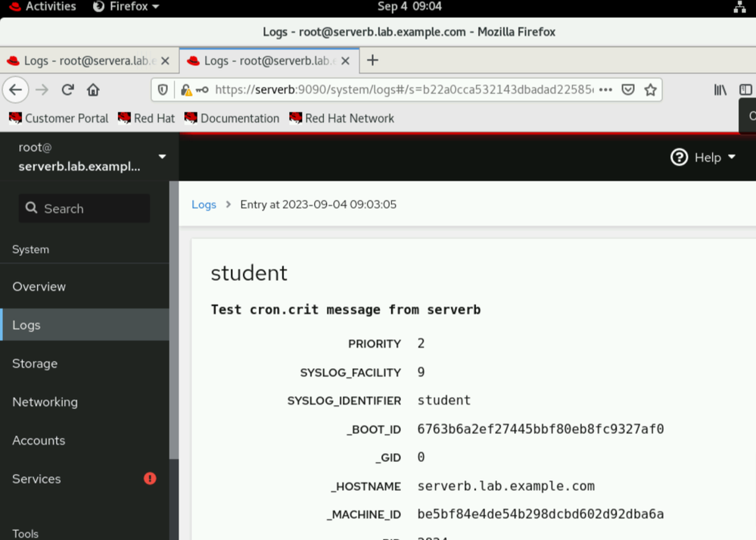Open the Customer Portal bookmark

[x=59, y=118]
